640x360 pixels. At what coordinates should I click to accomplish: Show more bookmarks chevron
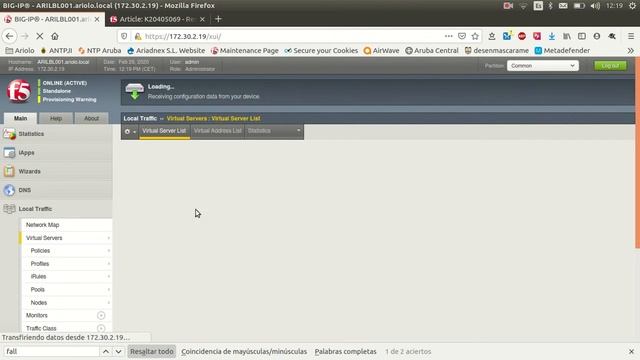point(630,51)
